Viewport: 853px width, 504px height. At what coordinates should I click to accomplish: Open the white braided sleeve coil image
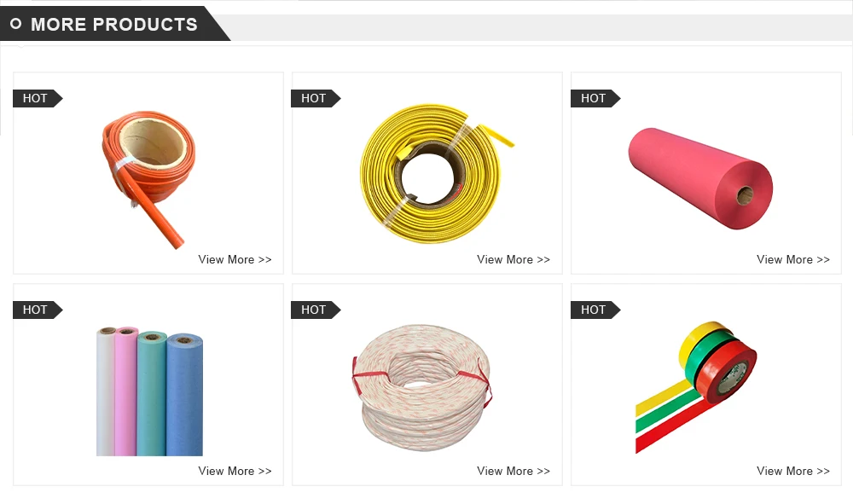421,388
